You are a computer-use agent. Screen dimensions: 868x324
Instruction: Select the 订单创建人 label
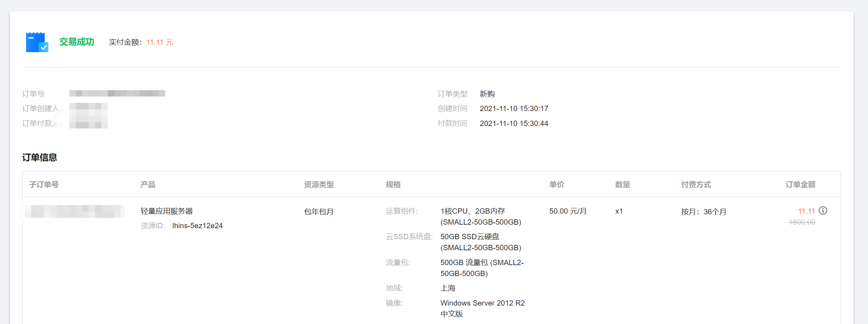point(40,108)
